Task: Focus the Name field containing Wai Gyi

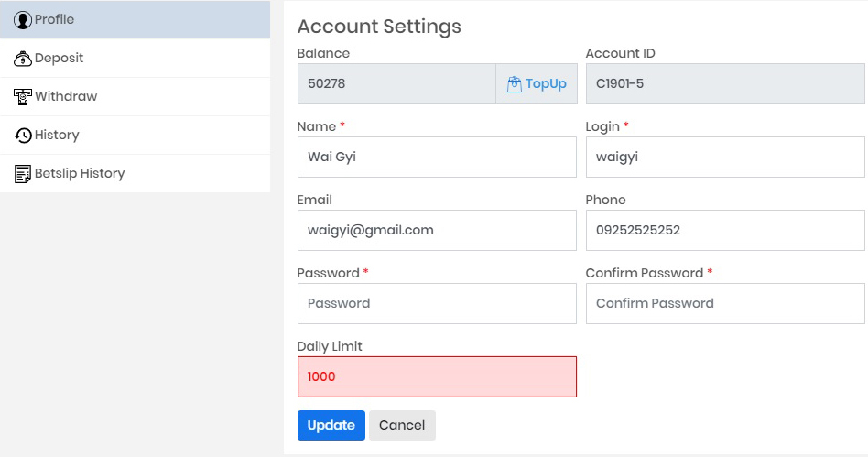Action: click(x=437, y=158)
